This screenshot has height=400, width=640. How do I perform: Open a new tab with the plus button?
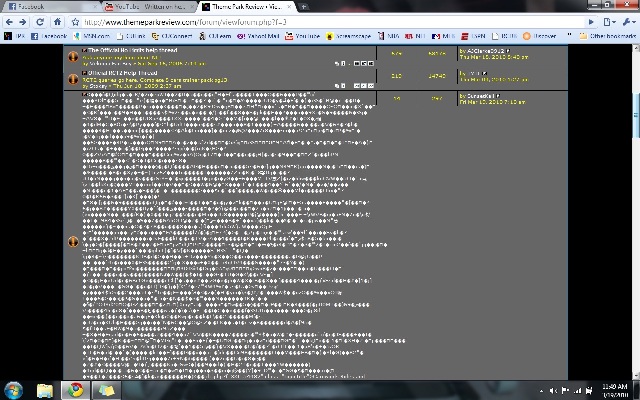click(x=303, y=7)
